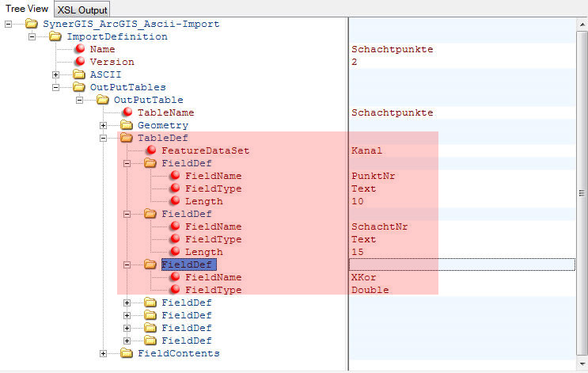Click the folder icon of SynerGIS_ArcGIS_Ascii-Import
588x373 pixels.
(x=32, y=24)
